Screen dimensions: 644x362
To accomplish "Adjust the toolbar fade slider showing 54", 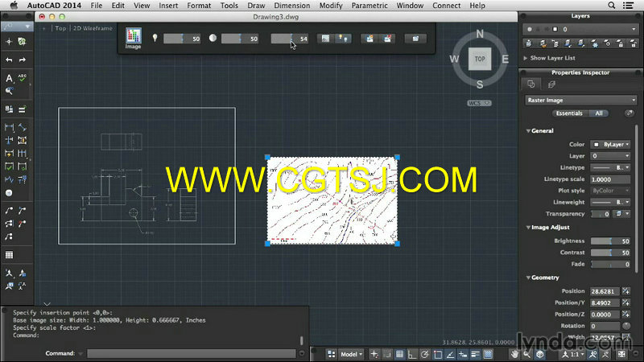I will 290,39.
